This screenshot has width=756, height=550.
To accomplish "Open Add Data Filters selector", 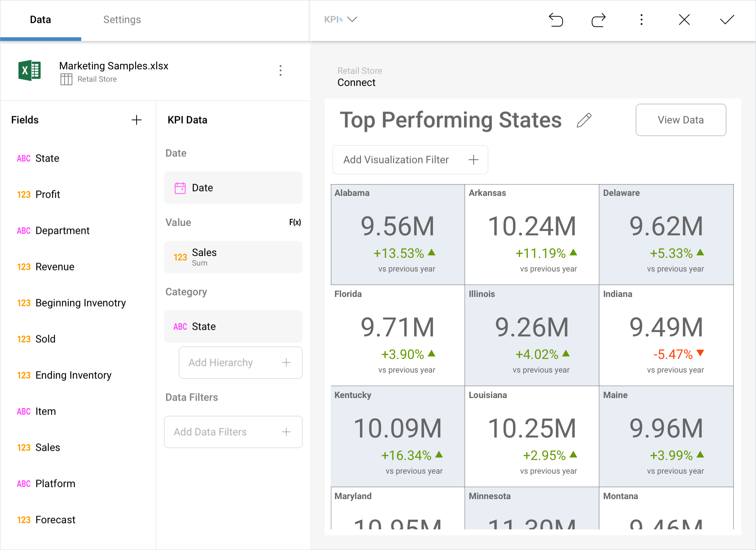I will (233, 432).
